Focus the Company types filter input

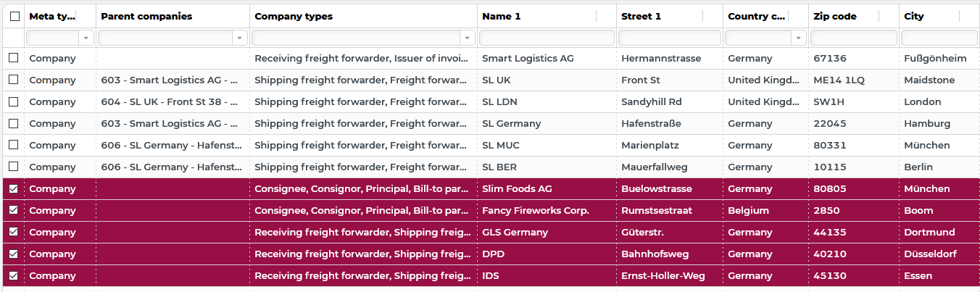pos(364,37)
